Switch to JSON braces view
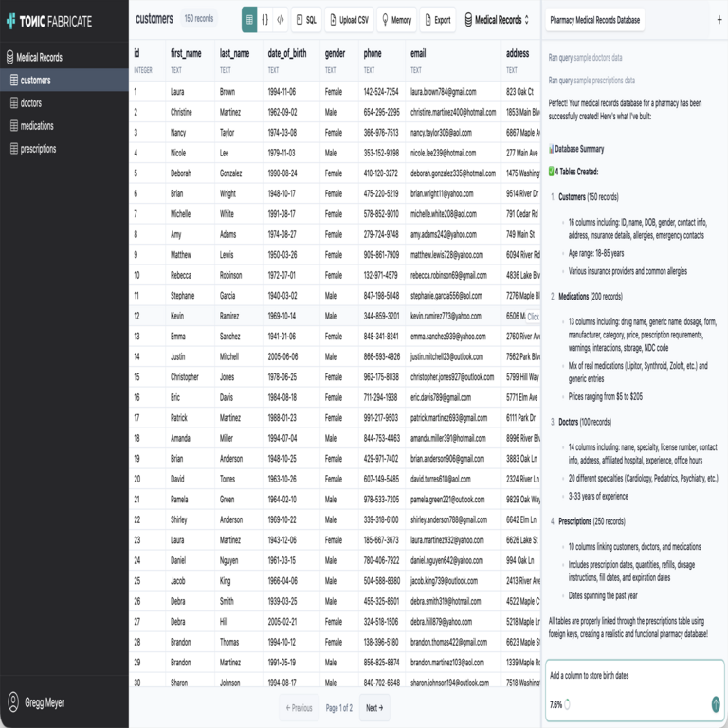728x728 pixels. point(264,19)
